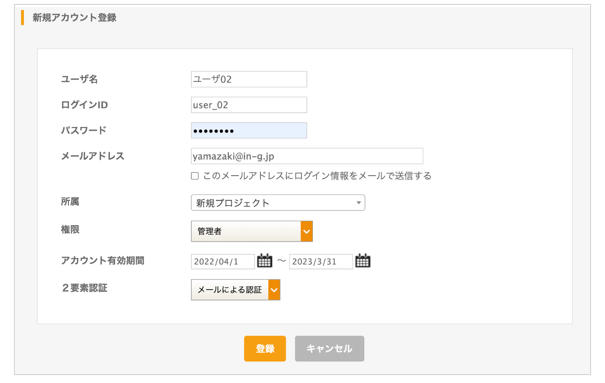Click the 新規アカウント登録 heading text
The image size is (605, 383).
coord(74,17)
